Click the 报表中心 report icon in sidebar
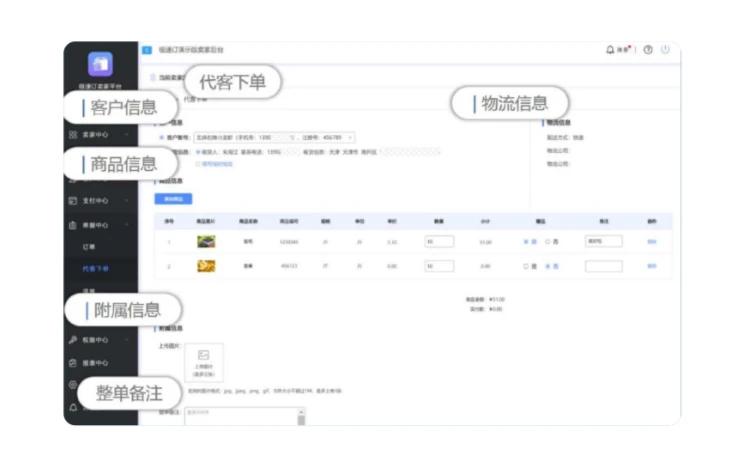Viewport: 746px width, 460px height. [73, 363]
